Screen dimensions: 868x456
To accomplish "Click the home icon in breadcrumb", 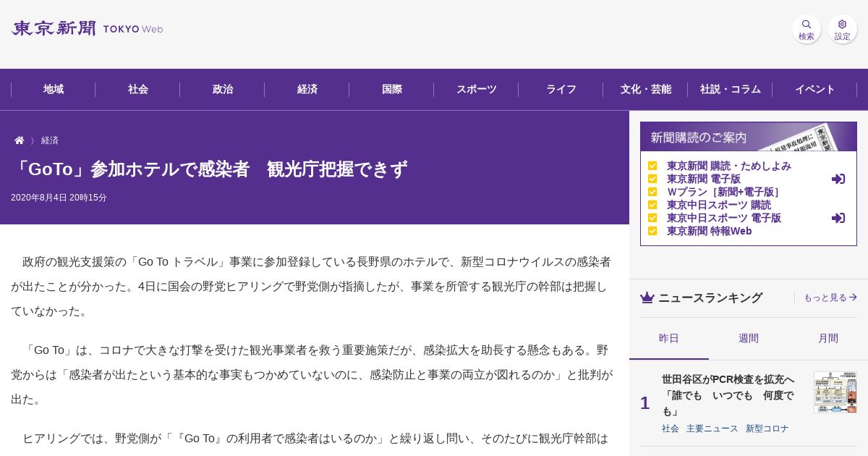I will point(20,140).
